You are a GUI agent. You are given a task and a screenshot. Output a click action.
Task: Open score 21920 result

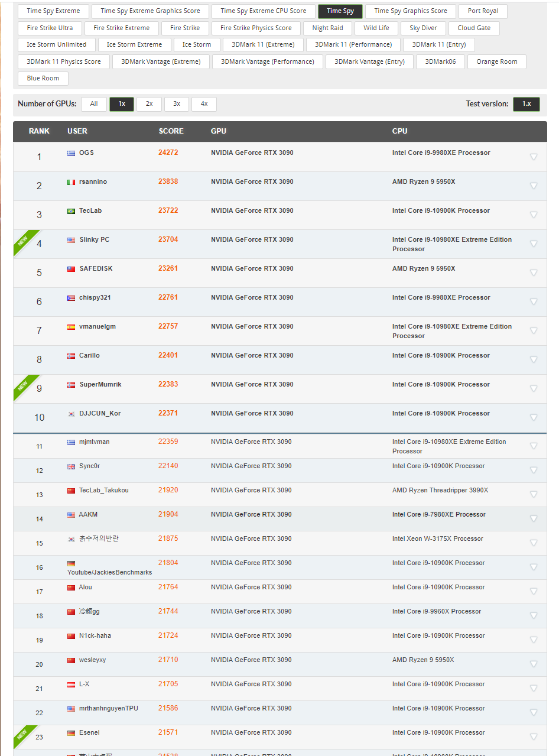[168, 490]
